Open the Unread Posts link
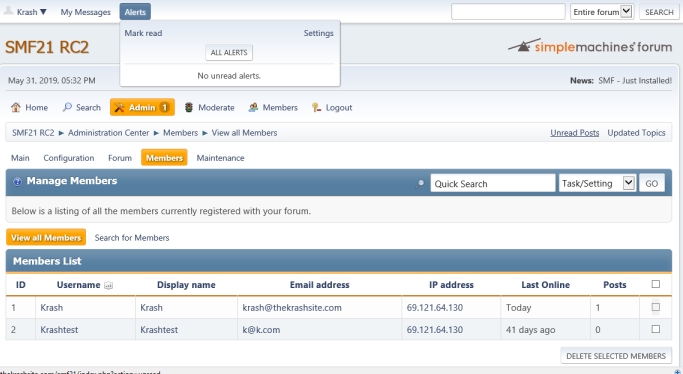 (575, 133)
